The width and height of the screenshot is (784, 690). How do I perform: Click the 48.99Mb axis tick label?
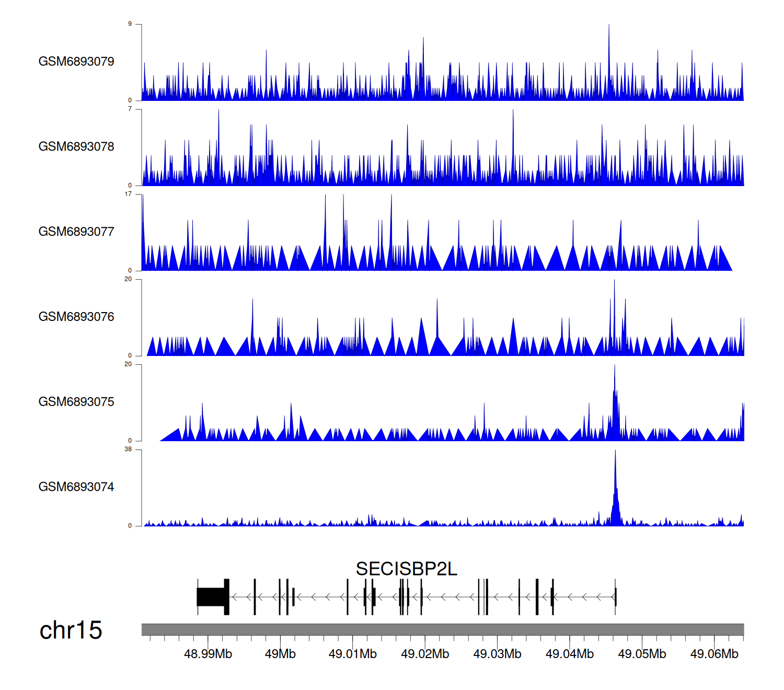[x=208, y=654]
